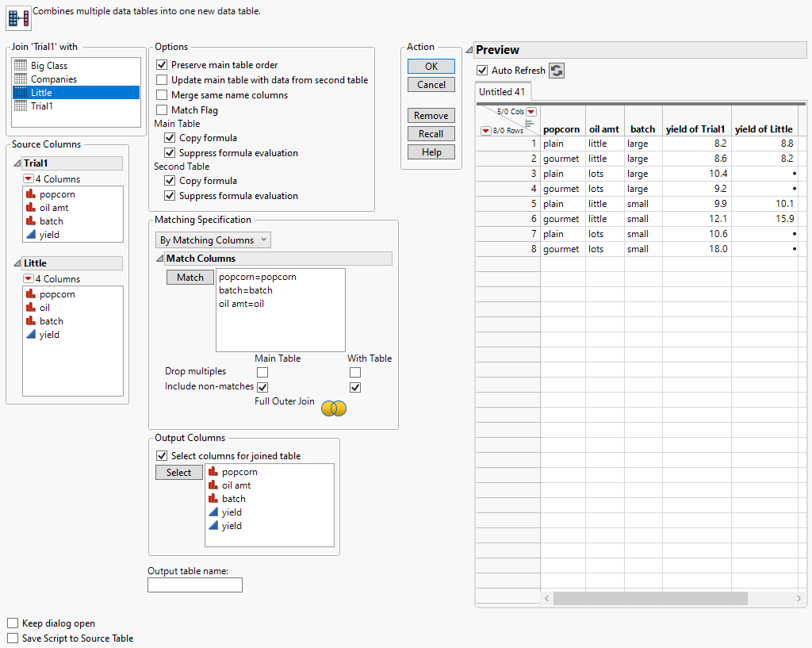The image size is (812, 648).
Task: Open the By Matching Columns dropdown
Action: pyautogui.click(x=213, y=240)
